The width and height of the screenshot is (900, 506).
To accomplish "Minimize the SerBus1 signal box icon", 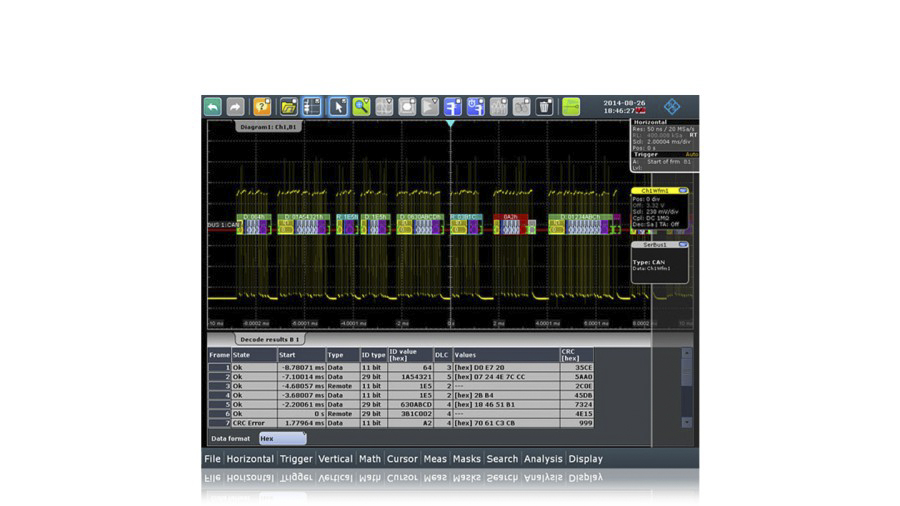I will click(x=683, y=244).
